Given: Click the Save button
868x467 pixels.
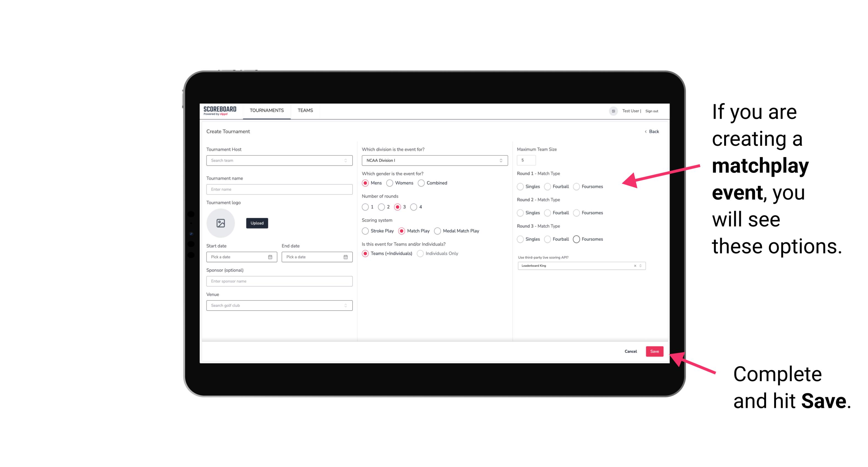Looking at the screenshot, I should [654, 351].
